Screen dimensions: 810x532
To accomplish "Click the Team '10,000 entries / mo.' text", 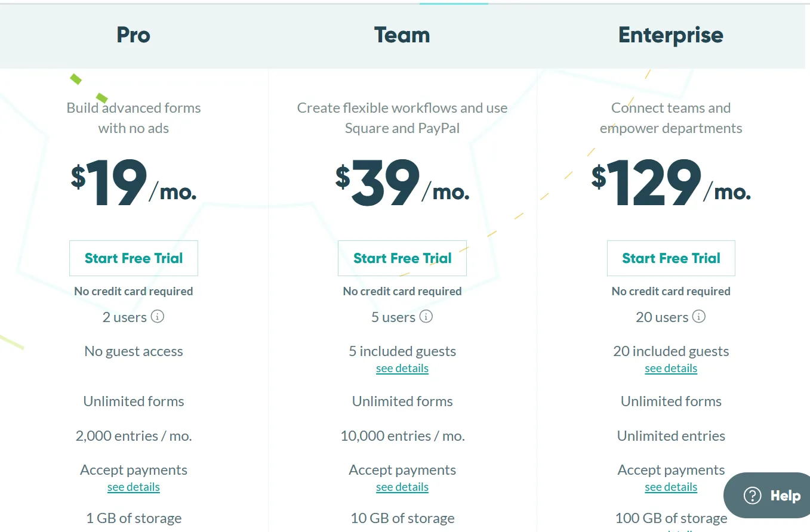I will click(402, 436).
